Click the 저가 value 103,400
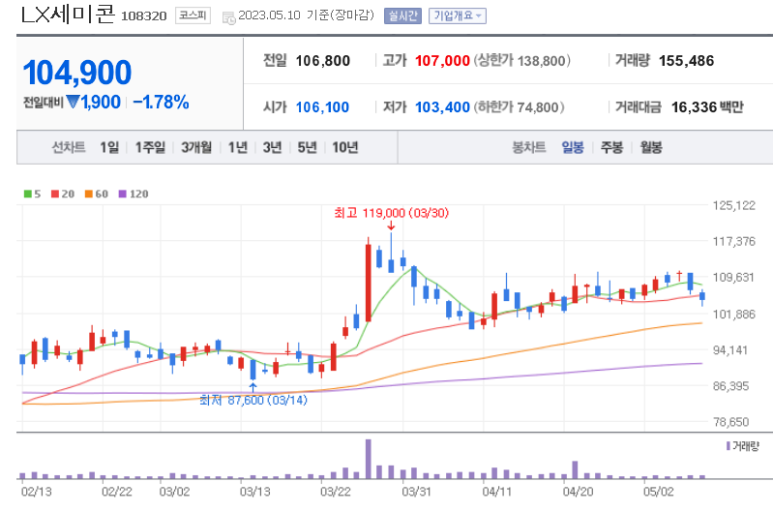773x512 pixels. pyautogui.click(x=442, y=107)
